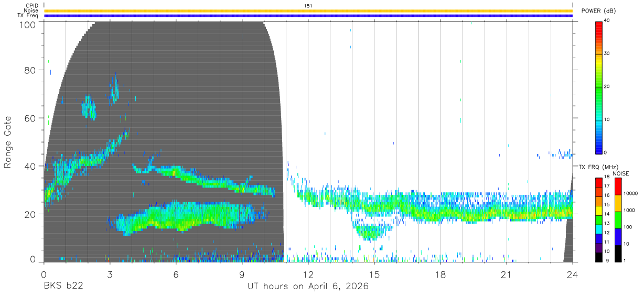Click the 6 hour tick on time axis

[176, 273]
